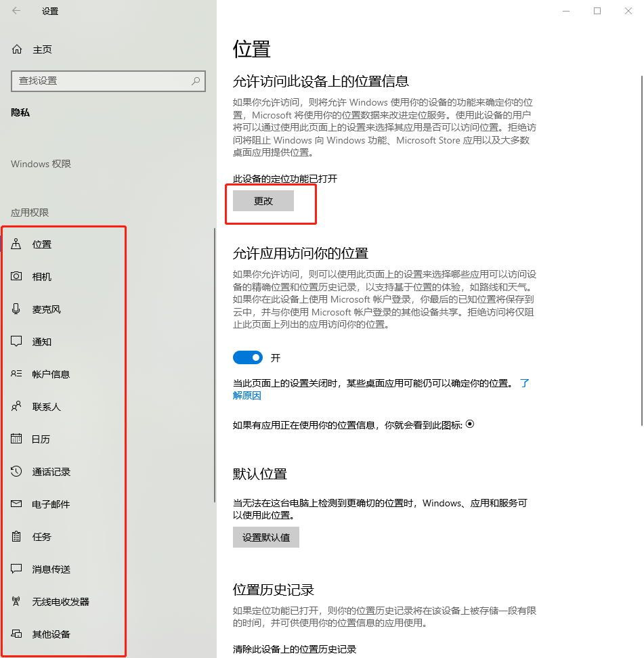
Task: Click the Microphone (麦克风) icon
Action: 17,309
